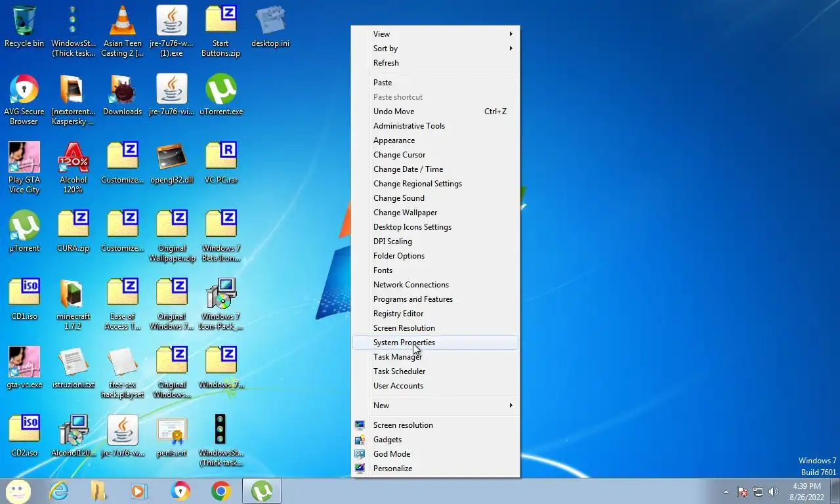
Task: Select the Downloads folder desktop icon
Action: click(123, 95)
